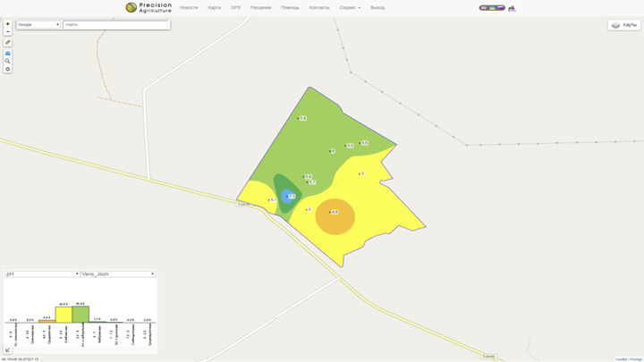
Task: Zoom out the map with minus button
Action: click(x=8, y=31)
